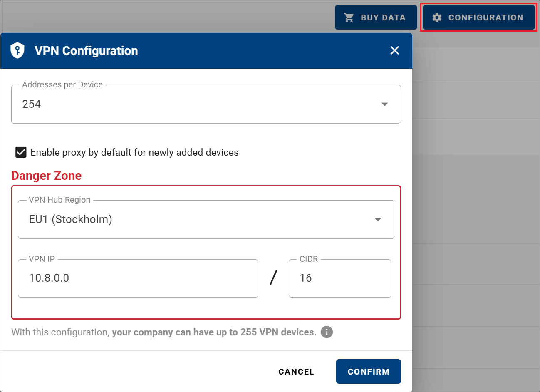Click the CANCEL button
Viewport: 540px width, 392px height.
[x=296, y=372]
